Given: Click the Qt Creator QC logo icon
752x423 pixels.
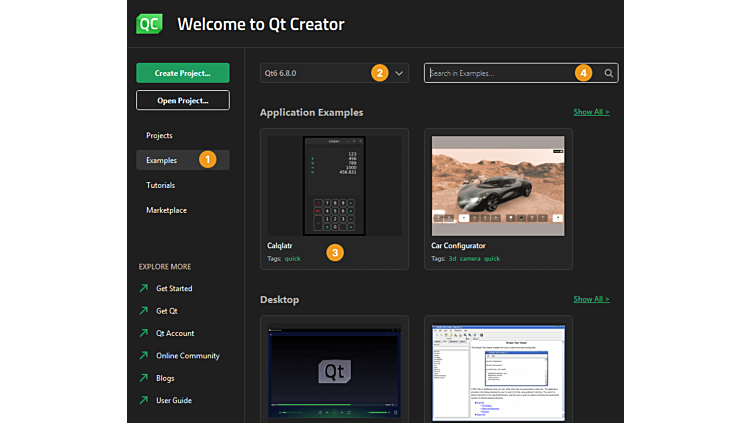Looking at the screenshot, I should pos(150,23).
